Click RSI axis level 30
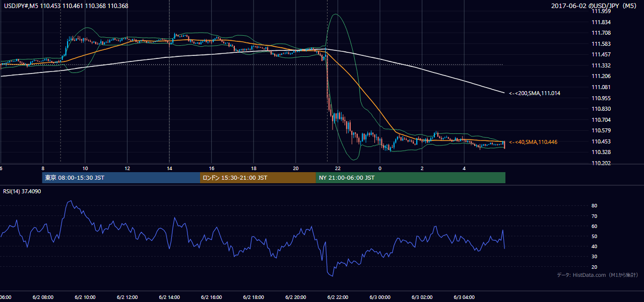This screenshot has height=302, width=644. coord(595,257)
